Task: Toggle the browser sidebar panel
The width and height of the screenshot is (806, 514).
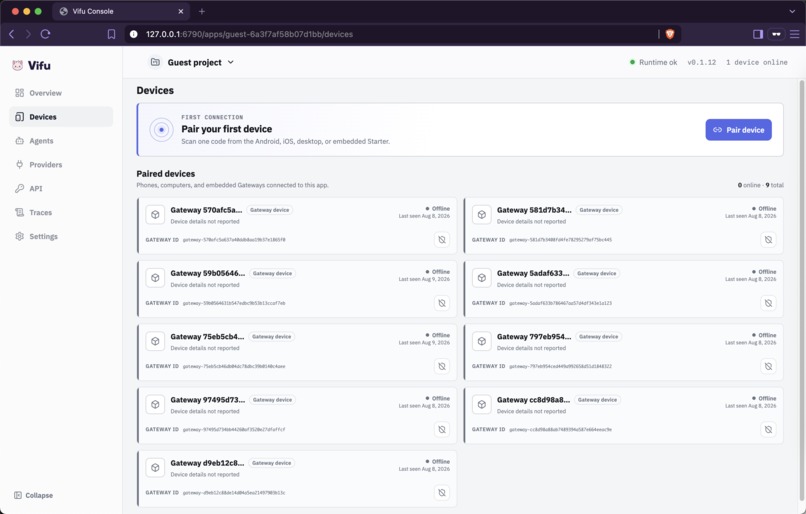Action: coord(758,34)
